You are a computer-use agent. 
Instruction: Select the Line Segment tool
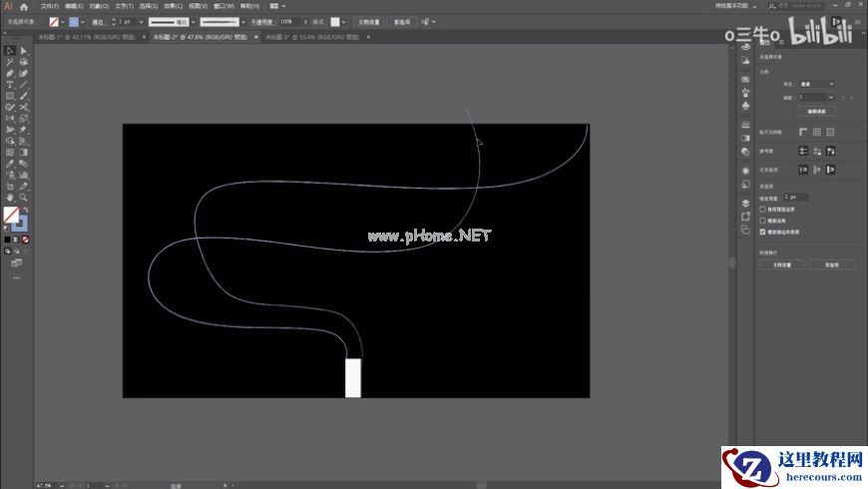(x=23, y=85)
